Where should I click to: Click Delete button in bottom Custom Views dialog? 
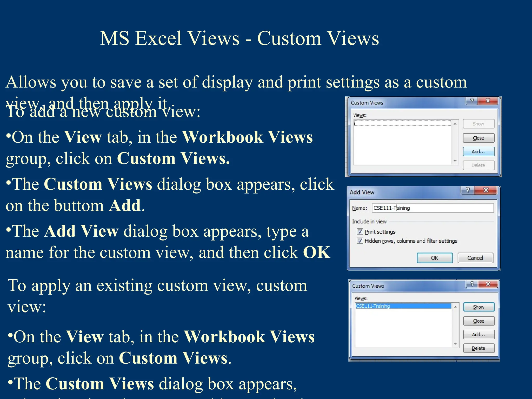tap(479, 348)
